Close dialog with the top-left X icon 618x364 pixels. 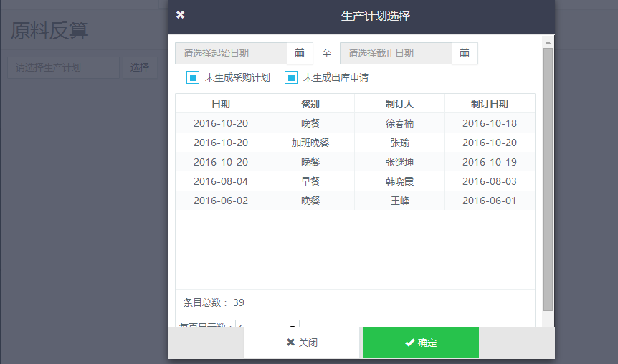pos(180,15)
